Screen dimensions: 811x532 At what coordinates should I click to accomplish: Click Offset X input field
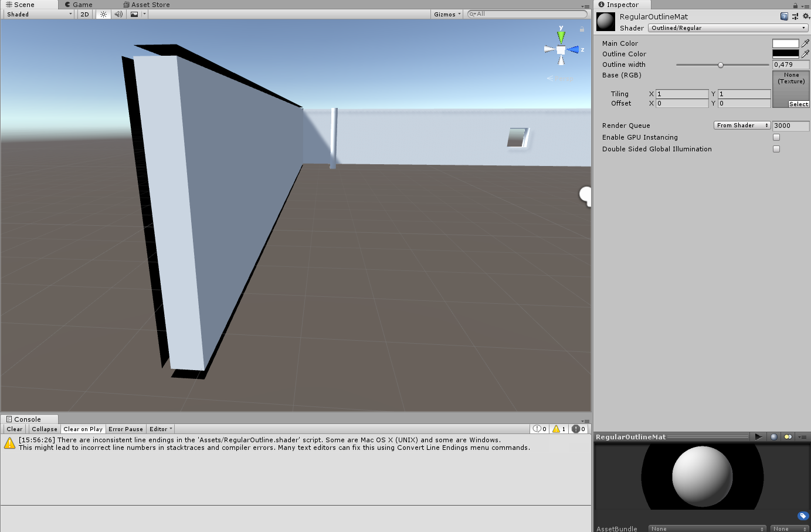coord(682,103)
